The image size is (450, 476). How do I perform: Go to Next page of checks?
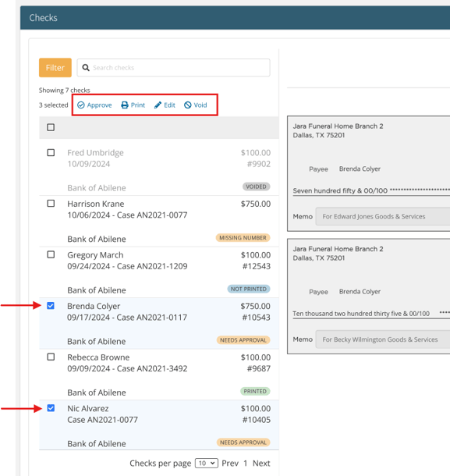pyautogui.click(x=261, y=464)
